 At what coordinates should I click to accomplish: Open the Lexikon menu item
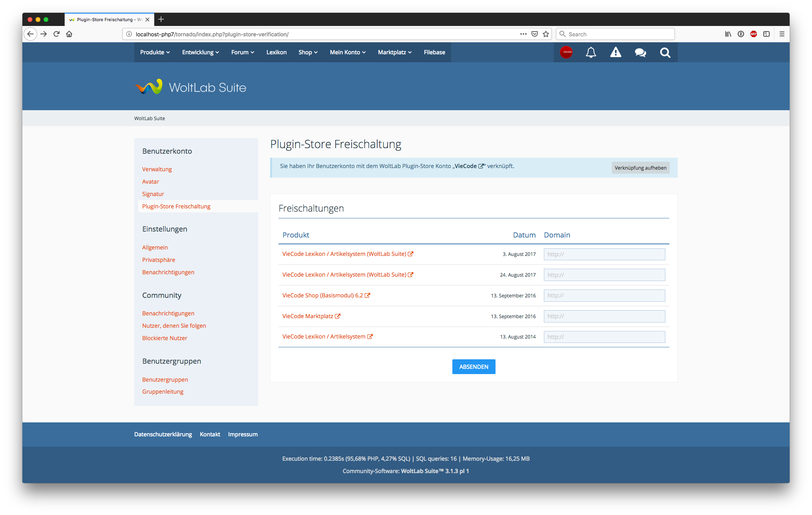click(277, 52)
